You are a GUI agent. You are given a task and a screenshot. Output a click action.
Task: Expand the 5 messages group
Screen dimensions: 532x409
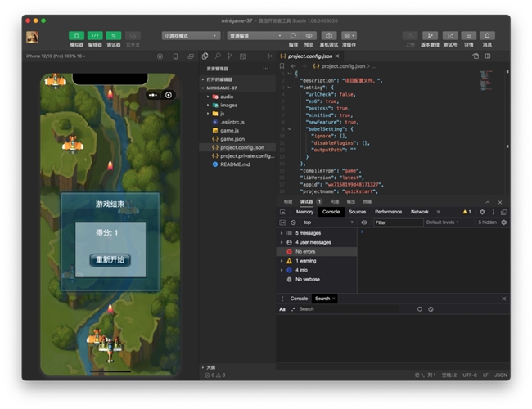(317, 233)
